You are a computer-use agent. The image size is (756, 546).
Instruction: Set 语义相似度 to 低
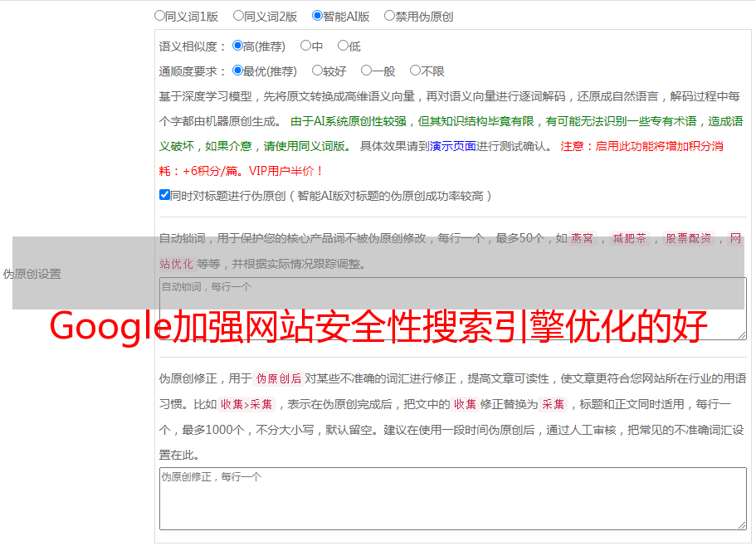point(343,46)
